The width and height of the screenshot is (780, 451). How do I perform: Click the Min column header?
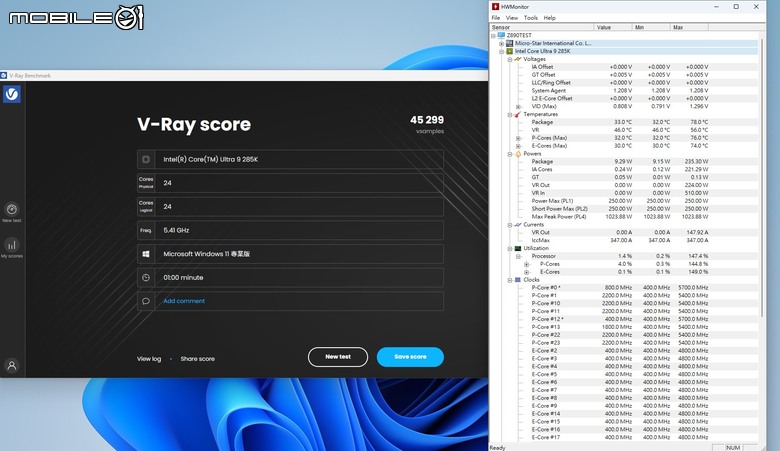(x=651, y=27)
